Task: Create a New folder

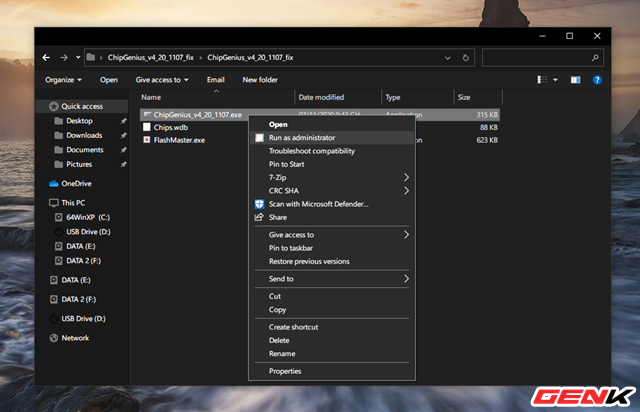Action: point(260,80)
